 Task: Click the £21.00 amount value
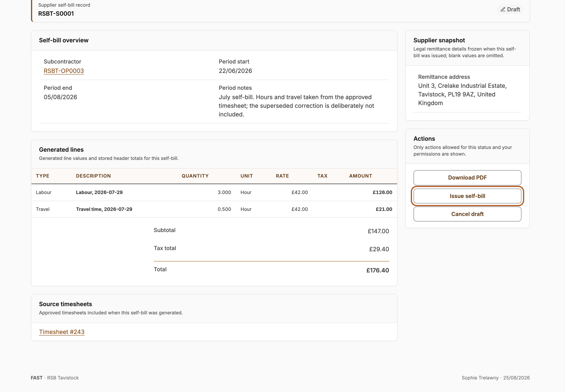tap(384, 209)
